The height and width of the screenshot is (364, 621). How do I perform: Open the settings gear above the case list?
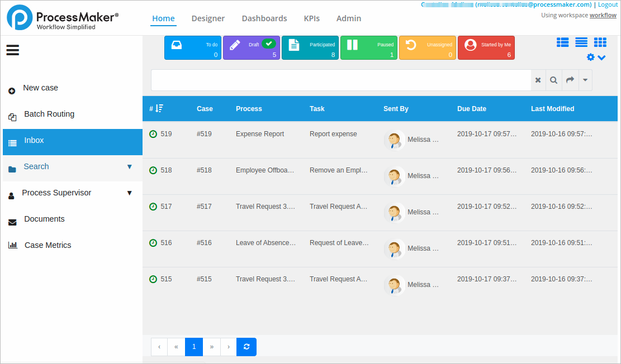pos(590,57)
